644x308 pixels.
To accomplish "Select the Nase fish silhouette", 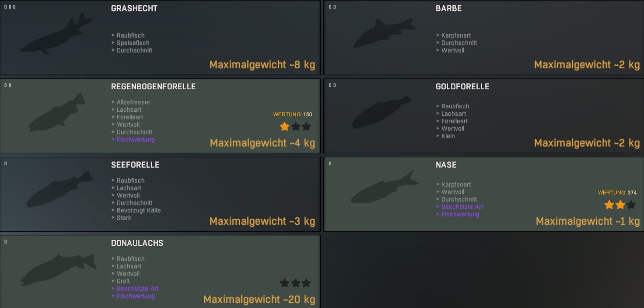I will [x=384, y=187].
